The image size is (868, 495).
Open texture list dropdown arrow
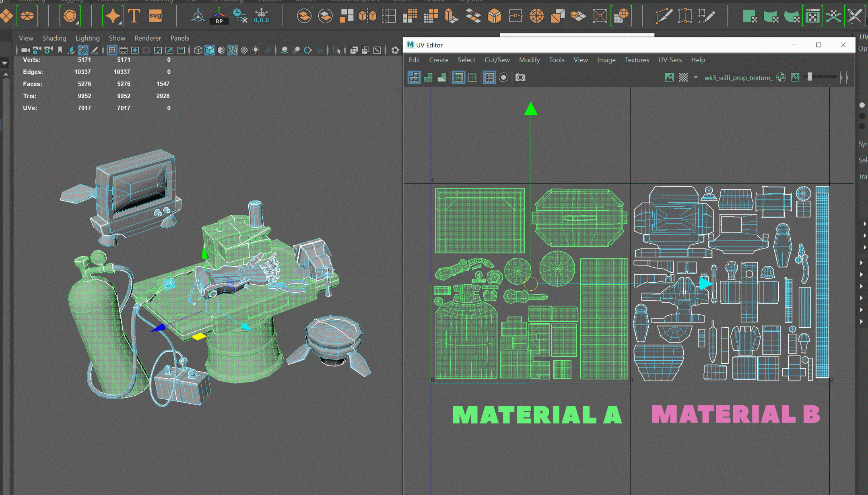(695, 77)
